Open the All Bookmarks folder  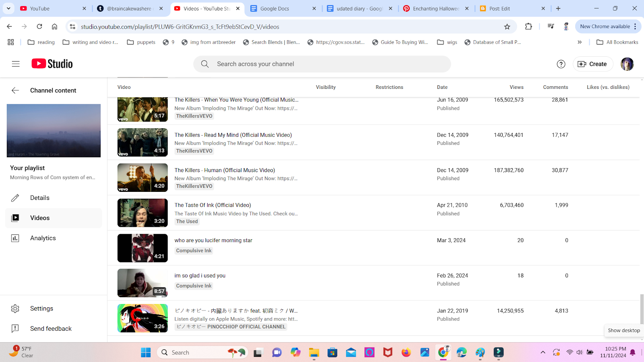tap(617, 42)
